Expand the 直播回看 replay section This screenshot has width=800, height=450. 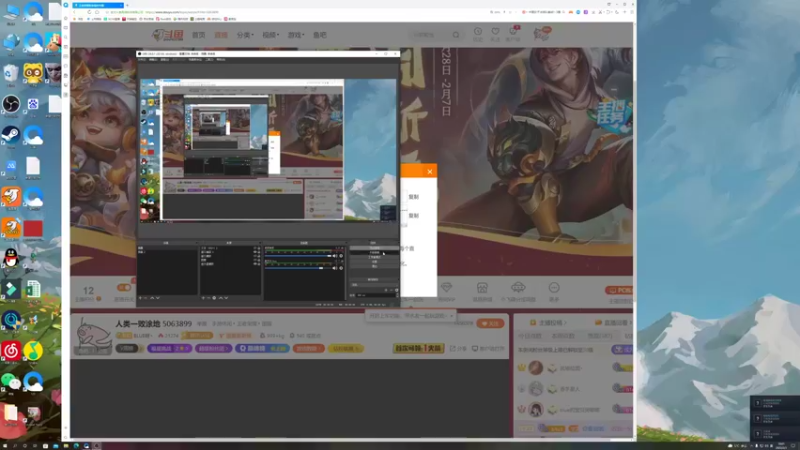coord(614,323)
